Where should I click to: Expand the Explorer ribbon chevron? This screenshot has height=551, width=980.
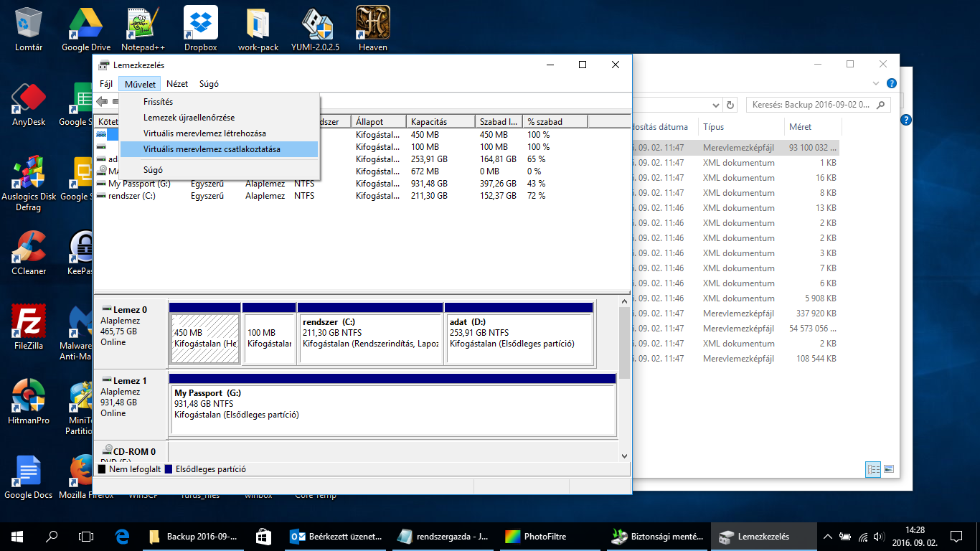pyautogui.click(x=875, y=83)
